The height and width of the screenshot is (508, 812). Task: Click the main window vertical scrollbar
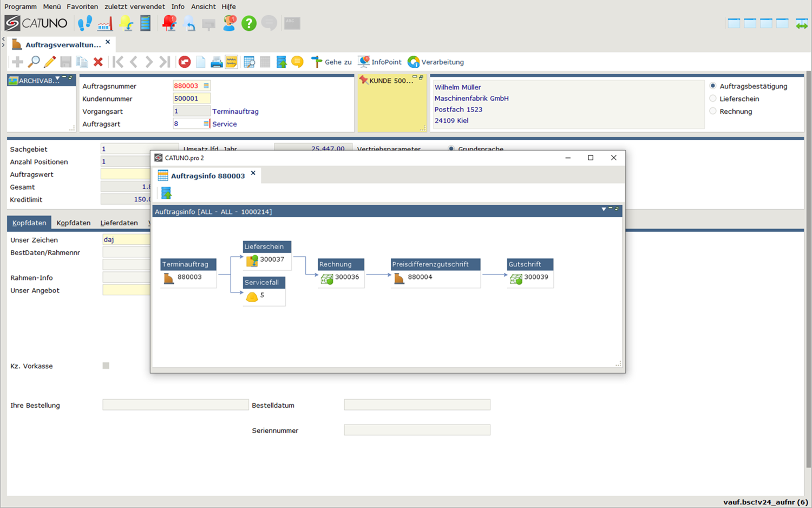pos(808,271)
